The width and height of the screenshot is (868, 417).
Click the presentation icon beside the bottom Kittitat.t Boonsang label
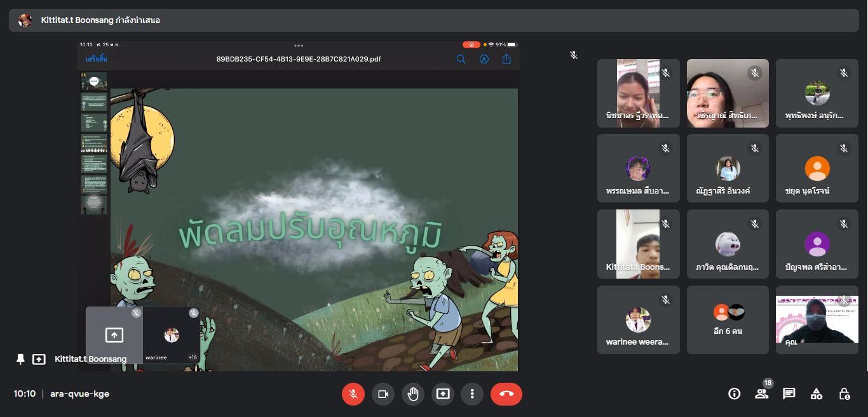pyautogui.click(x=39, y=359)
